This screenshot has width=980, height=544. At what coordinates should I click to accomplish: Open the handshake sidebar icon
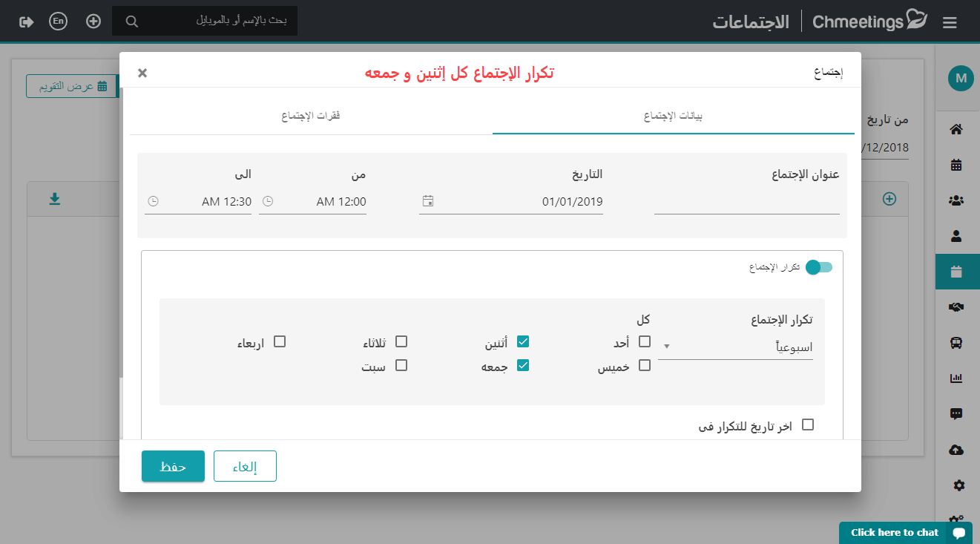point(956,307)
